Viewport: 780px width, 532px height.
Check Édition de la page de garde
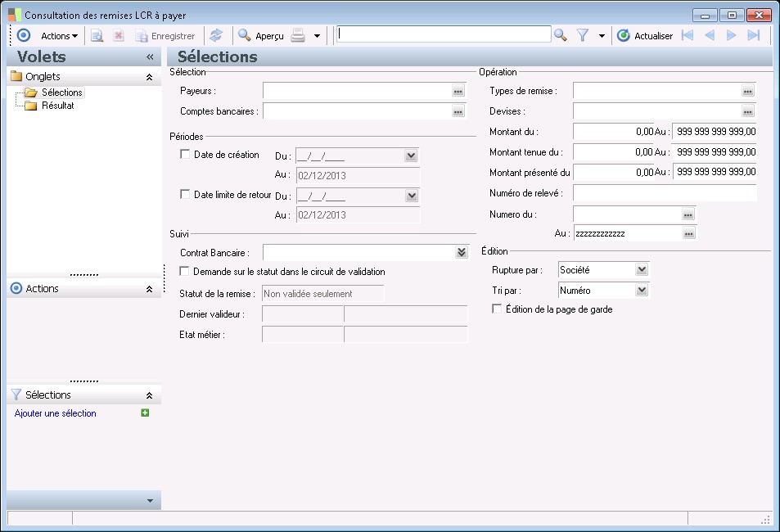tap(497, 309)
